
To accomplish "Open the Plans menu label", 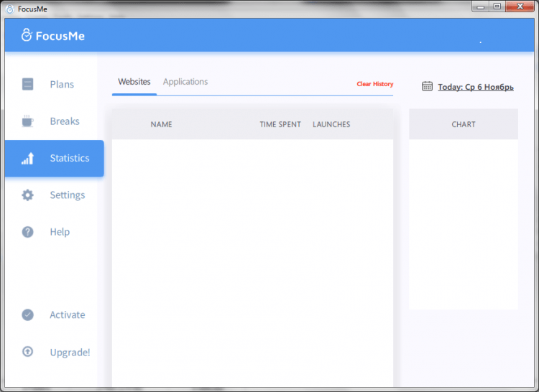I will pos(62,84).
